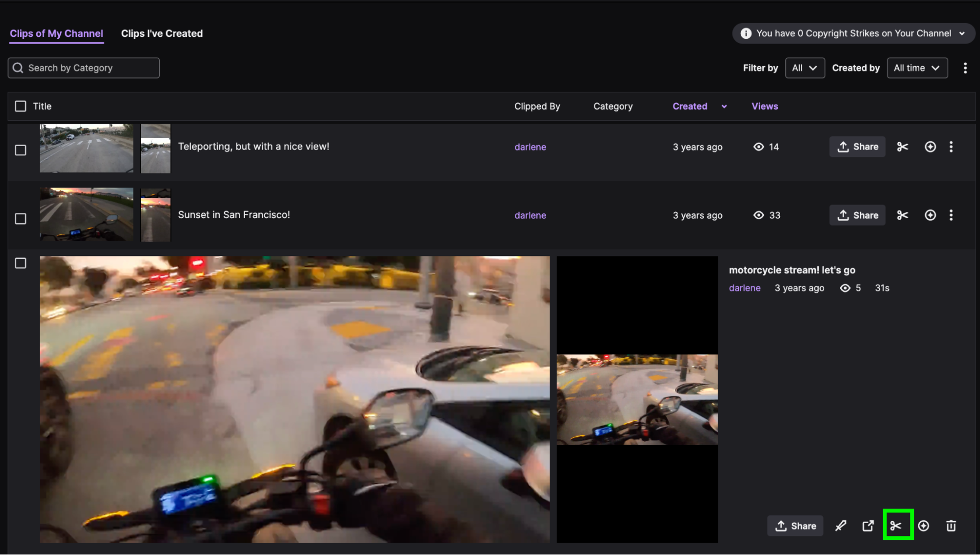Open the Created by All time dropdown
Viewport: 980px width, 555px height.
tap(917, 68)
